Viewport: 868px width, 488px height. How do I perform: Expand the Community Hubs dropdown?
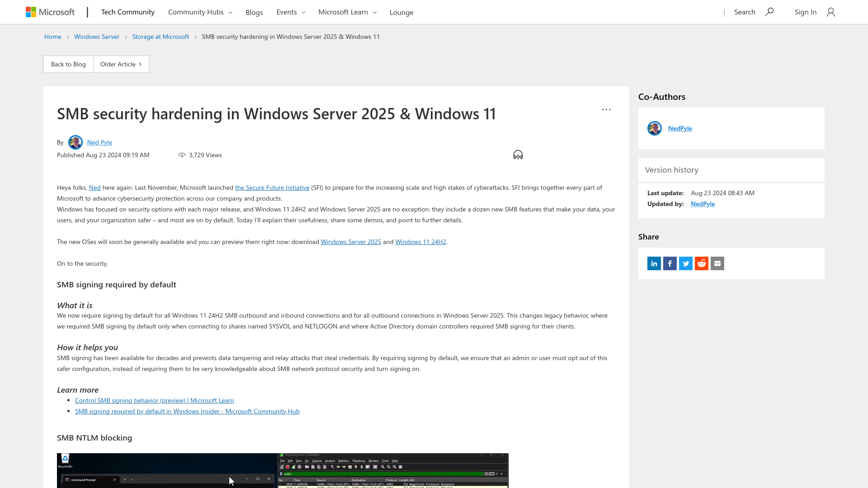[200, 12]
